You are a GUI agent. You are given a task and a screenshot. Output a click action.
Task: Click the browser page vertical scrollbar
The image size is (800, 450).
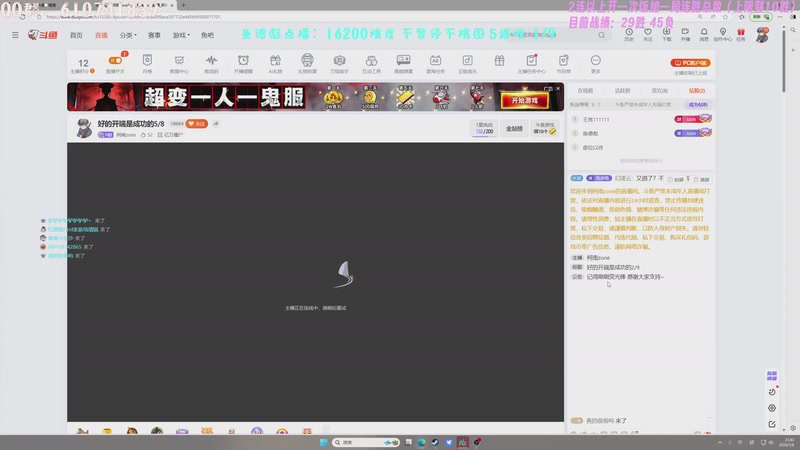tap(784, 59)
